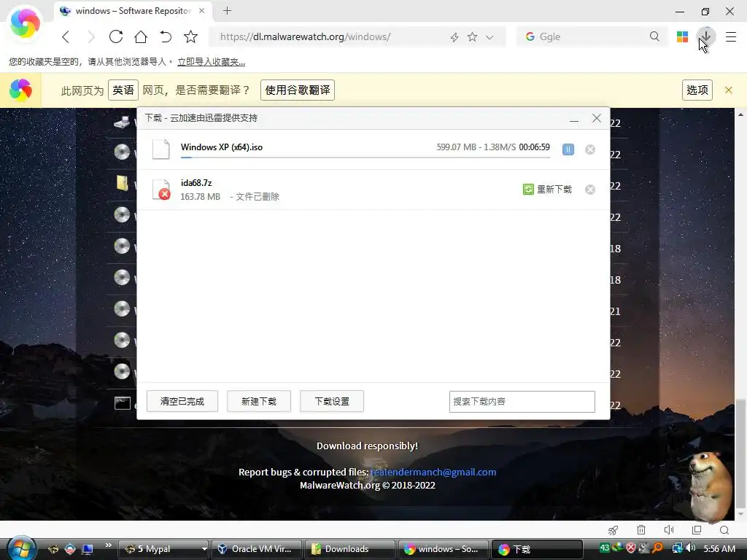747x560 pixels.
Task: Focus the 搜索下载内容 search field
Action: (522, 402)
